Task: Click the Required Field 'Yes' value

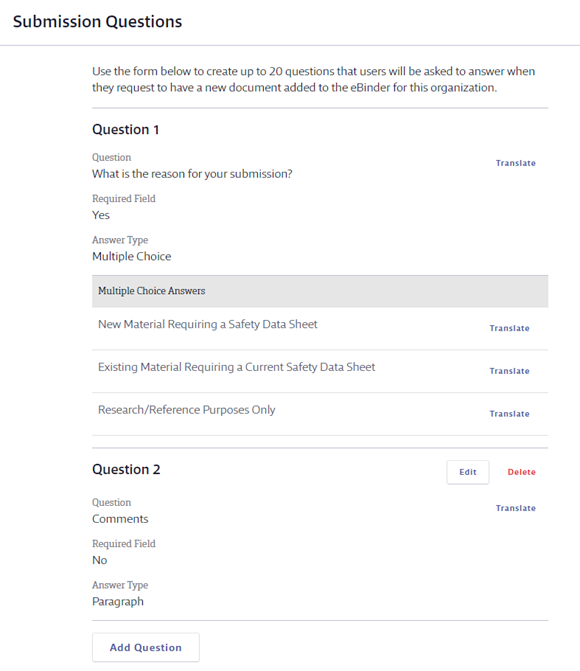Action: (x=101, y=215)
